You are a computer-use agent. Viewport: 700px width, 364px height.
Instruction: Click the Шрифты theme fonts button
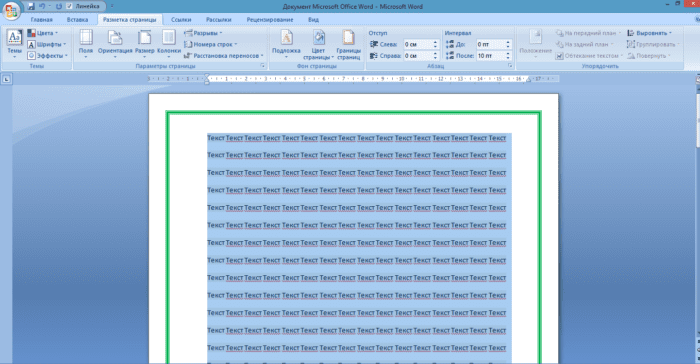click(46, 44)
